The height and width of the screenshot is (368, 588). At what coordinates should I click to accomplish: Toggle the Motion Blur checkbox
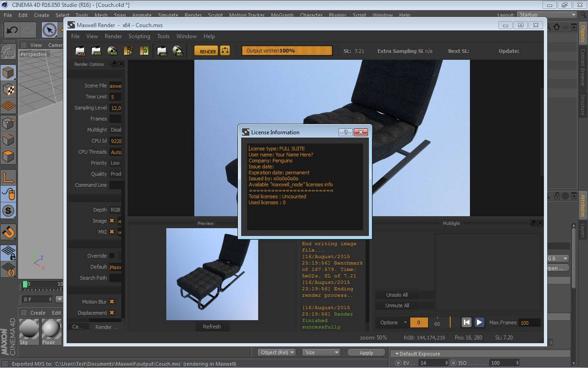pyautogui.click(x=112, y=302)
